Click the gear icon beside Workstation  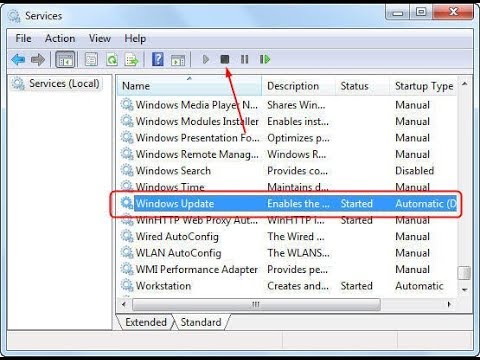click(x=127, y=285)
